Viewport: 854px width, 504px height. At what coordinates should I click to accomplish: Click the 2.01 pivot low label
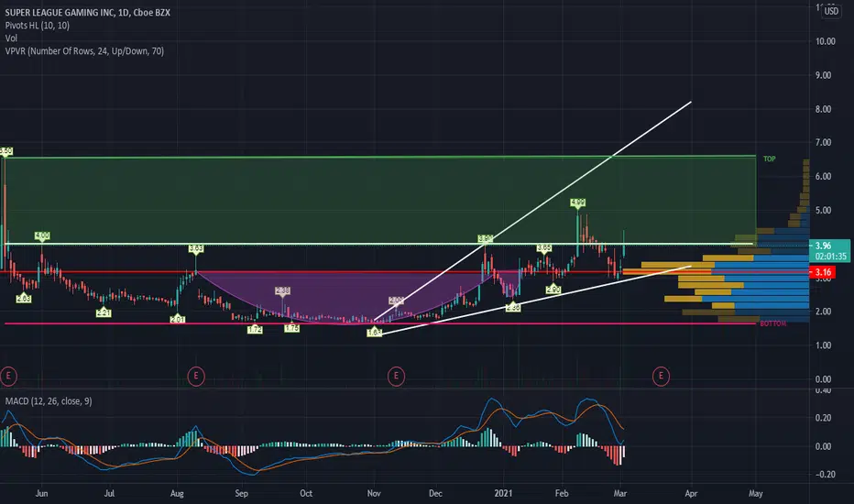pos(178,319)
